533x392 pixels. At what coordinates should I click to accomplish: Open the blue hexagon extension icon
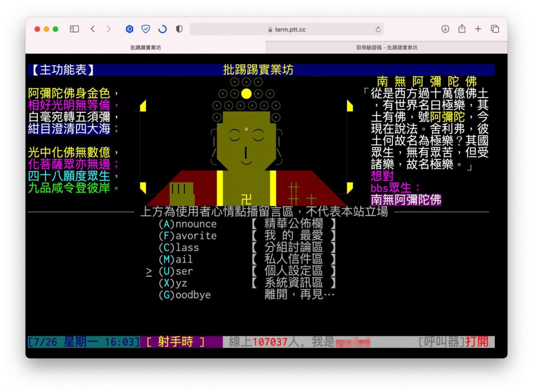(130, 29)
